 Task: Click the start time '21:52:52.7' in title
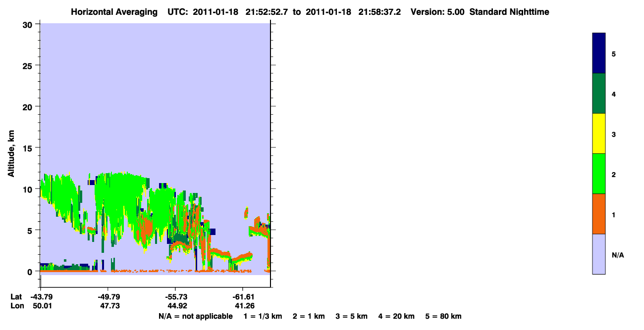[268, 12]
